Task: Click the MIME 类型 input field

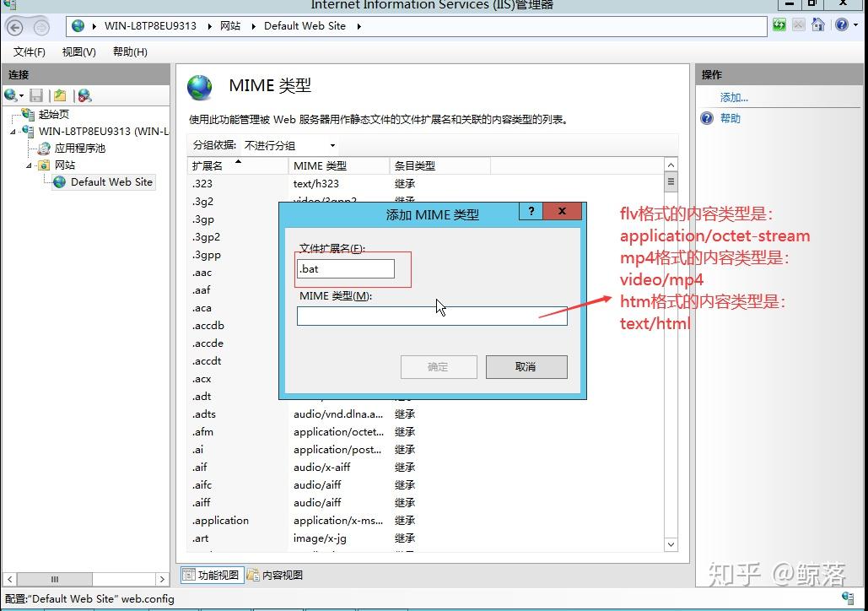Action: [432, 316]
